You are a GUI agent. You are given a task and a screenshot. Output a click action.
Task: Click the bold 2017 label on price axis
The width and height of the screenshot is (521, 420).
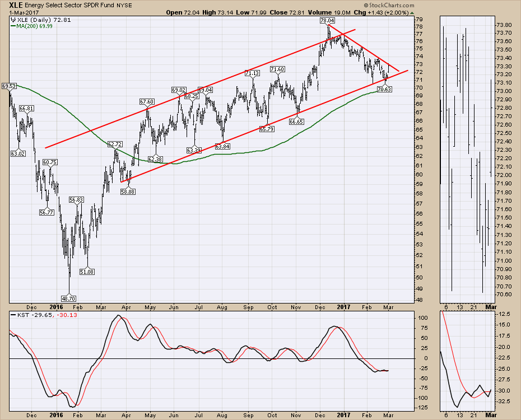(x=343, y=307)
